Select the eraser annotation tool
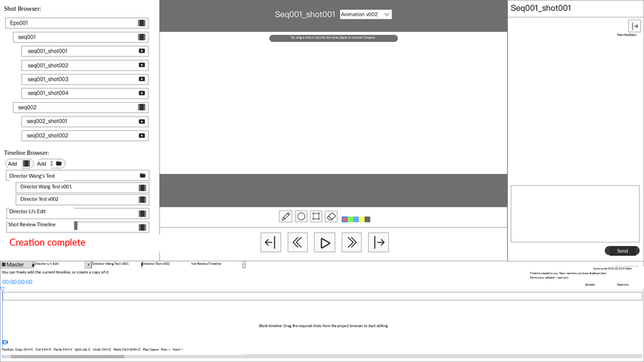Image resolution: width=644 pixels, height=362 pixels. click(331, 216)
